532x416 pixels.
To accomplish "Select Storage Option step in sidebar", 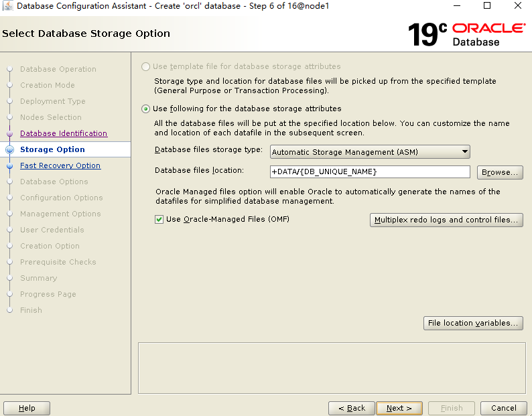I will tap(52, 149).
